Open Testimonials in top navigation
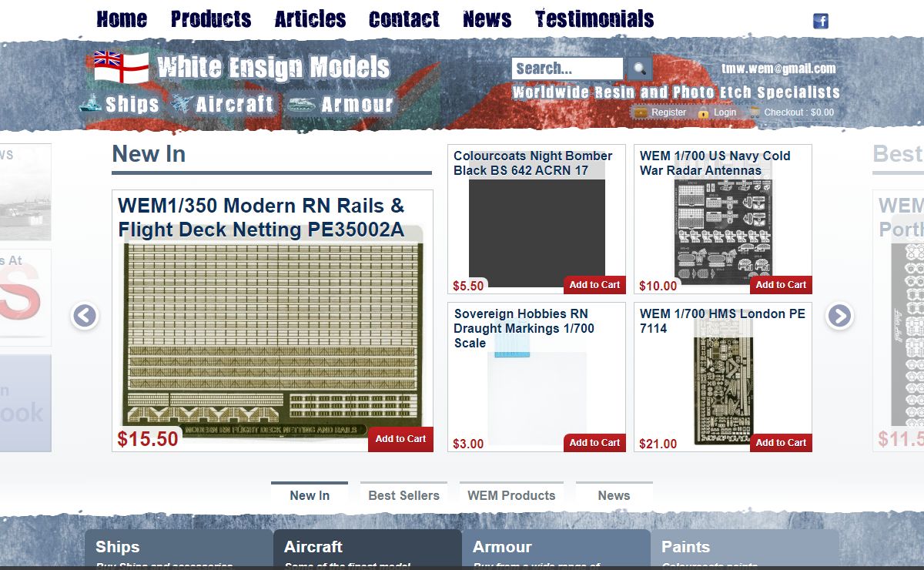This screenshot has height=570, width=924. (x=594, y=19)
